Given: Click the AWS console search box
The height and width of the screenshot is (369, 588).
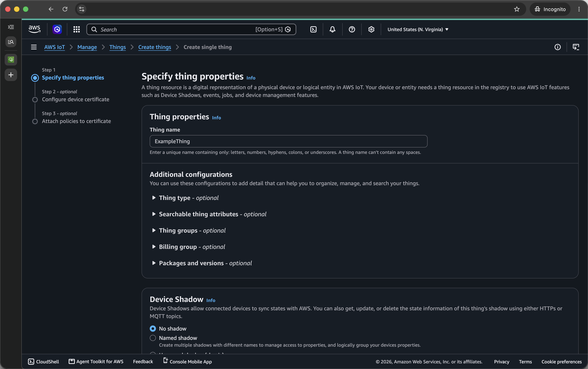Looking at the screenshot, I should point(191,29).
